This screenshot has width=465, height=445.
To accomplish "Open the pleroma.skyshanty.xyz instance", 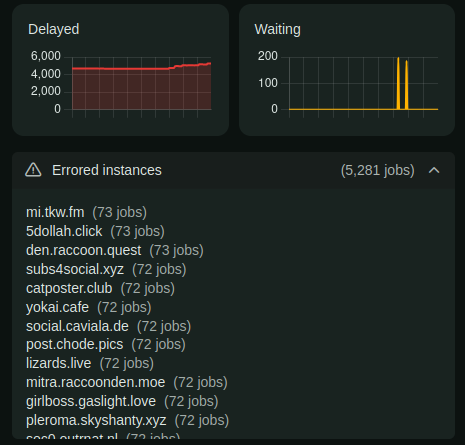I will click(96, 420).
